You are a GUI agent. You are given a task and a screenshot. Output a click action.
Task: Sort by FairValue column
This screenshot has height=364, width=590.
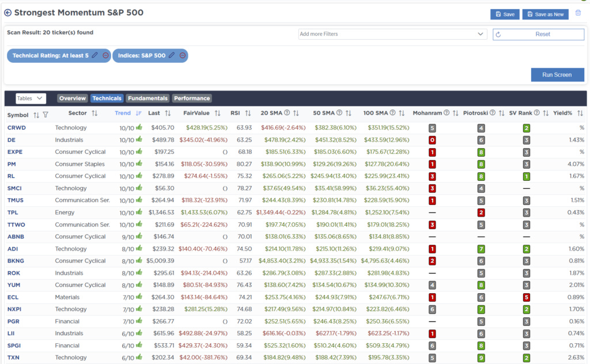pyautogui.click(x=217, y=113)
